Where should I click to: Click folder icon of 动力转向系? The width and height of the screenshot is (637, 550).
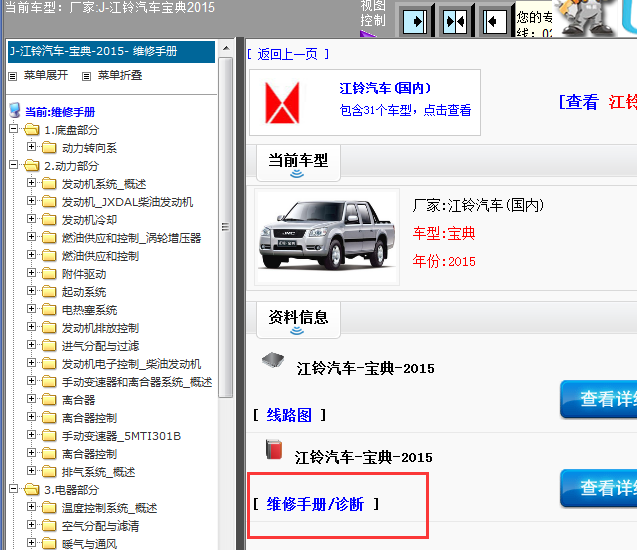49,147
